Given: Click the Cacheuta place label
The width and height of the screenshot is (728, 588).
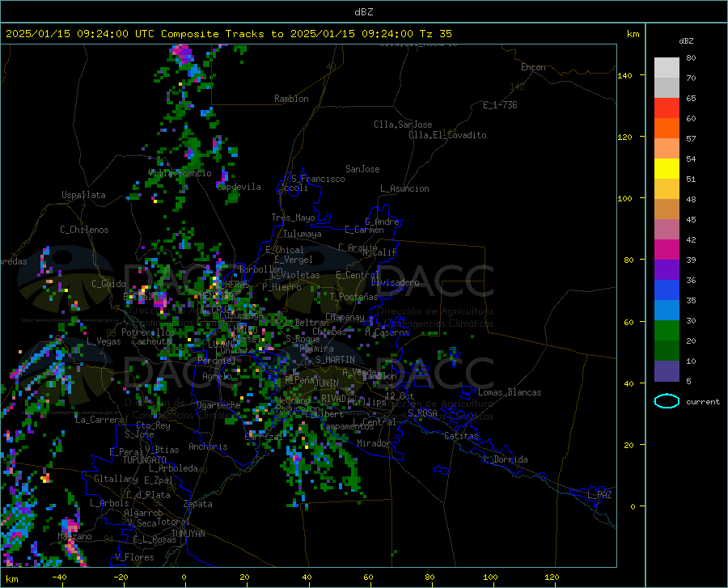Looking at the screenshot, I should point(152,341).
